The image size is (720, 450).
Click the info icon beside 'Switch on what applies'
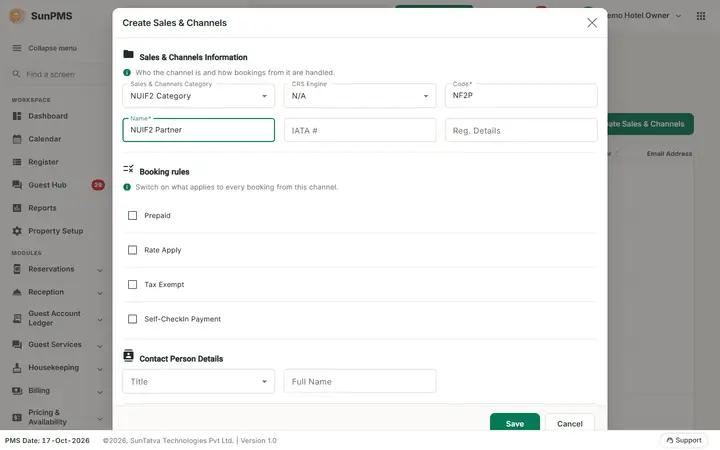[x=127, y=187]
